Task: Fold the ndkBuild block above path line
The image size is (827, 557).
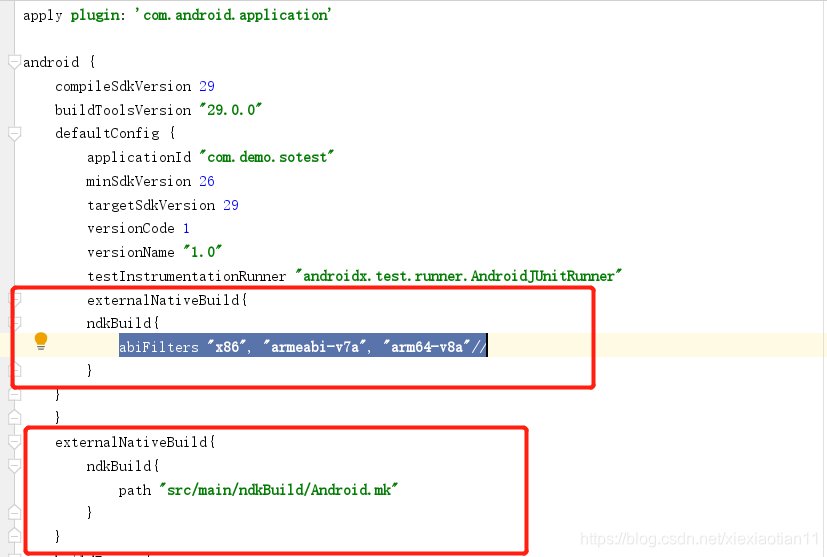Action: click(x=14, y=466)
